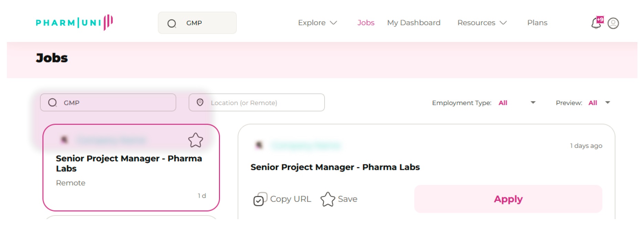This screenshot has height=226, width=644.
Task: Click the magnifier icon in jobs keyword field
Action: click(x=53, y=103)
